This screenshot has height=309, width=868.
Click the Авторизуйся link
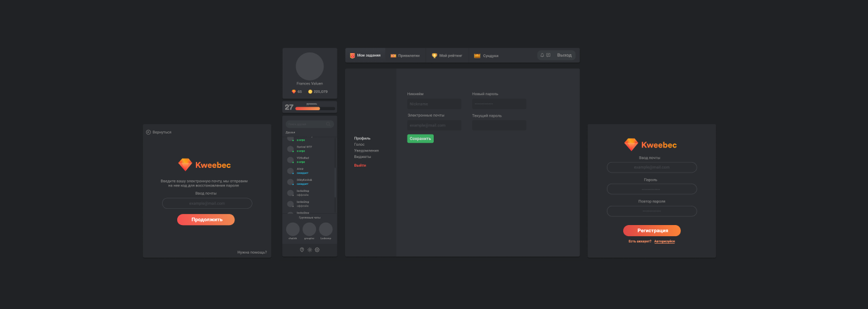coord(665,241)
